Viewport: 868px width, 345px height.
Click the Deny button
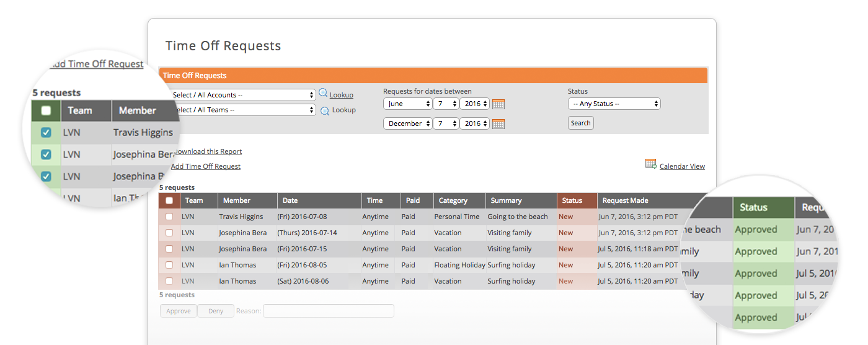click(x=216, y=311)
